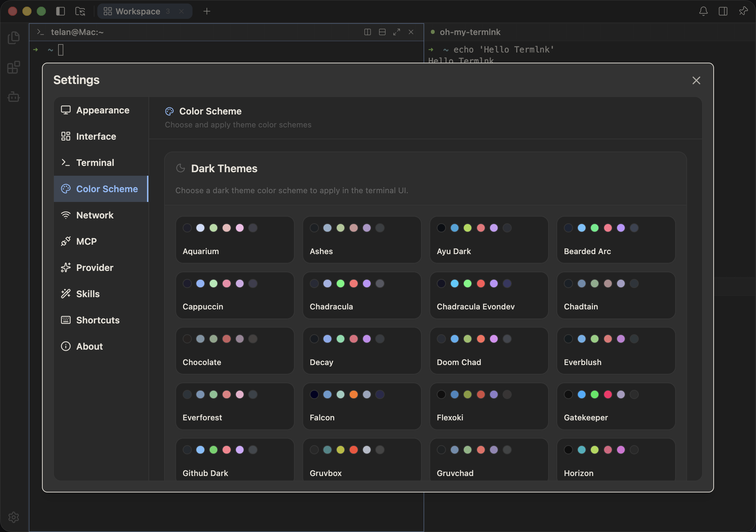
Task: Apply the Everblush theme
Action: pyautogui.click(x=616, y=351)
